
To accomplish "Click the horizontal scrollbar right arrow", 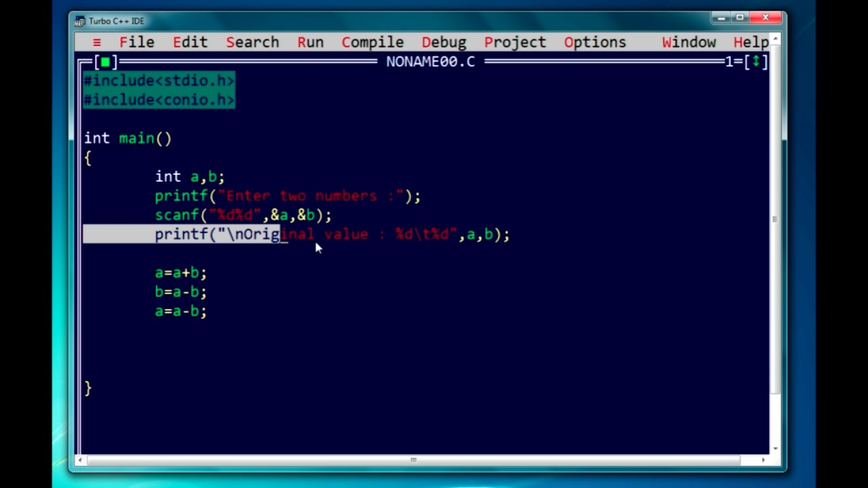I will 764,460.
